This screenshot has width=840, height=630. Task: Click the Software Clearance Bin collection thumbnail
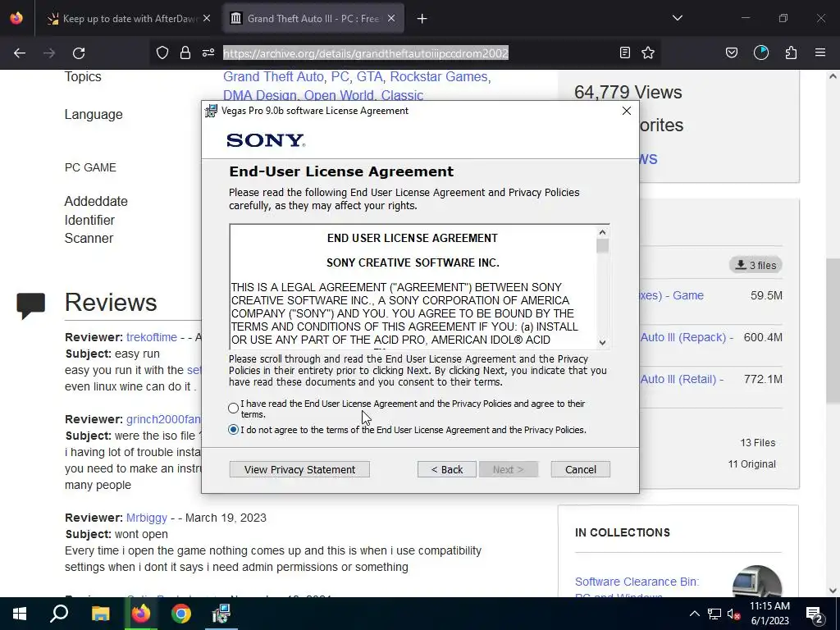(x=756, y=582)
